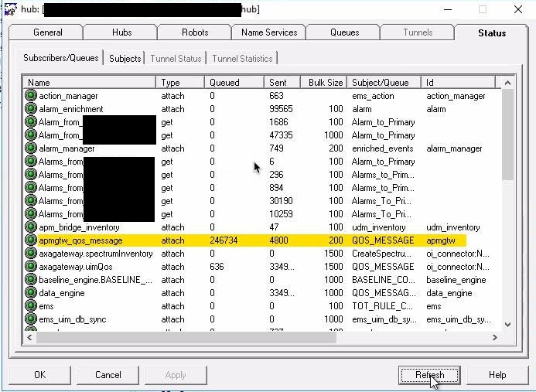
Task: Sort by the Bulk Size column header
Action: coord(324,83)
